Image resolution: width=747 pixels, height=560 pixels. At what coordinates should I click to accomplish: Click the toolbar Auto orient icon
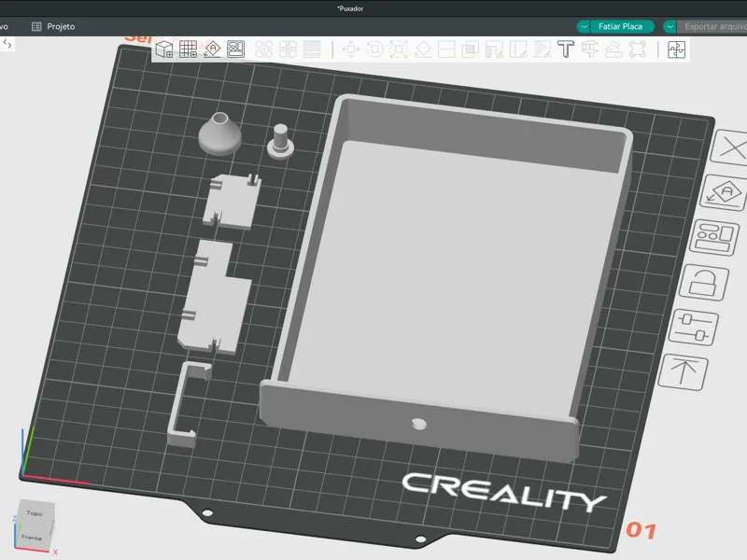(212, 49)
